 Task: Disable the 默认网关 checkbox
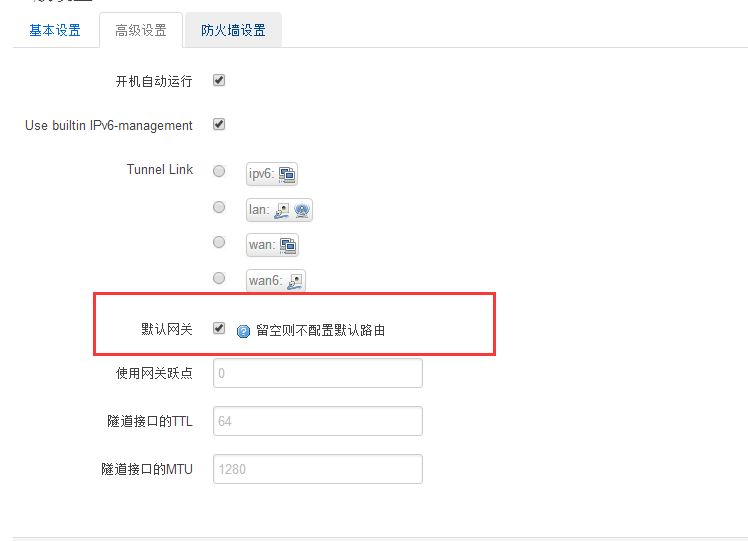(219, 328)
